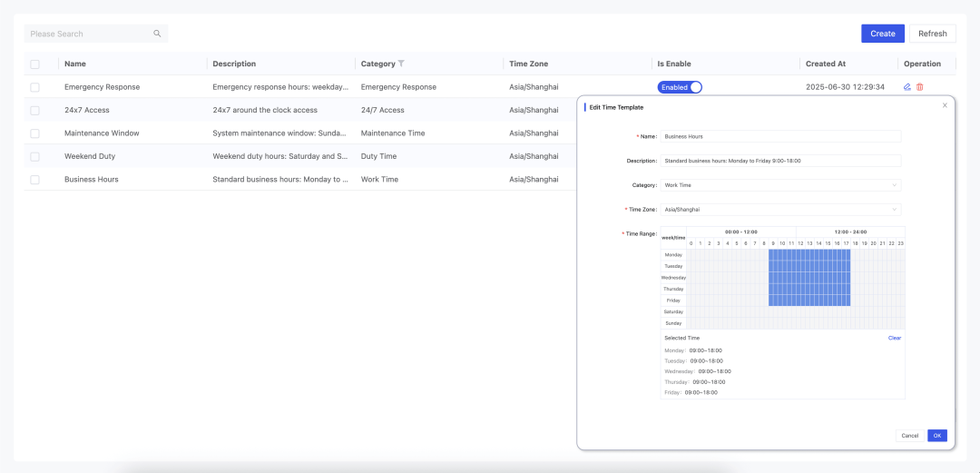The height and width of the screenshot is (473, 980).
Task: Close the Edit Time Template dialog
Action: (x=945, y=105)
